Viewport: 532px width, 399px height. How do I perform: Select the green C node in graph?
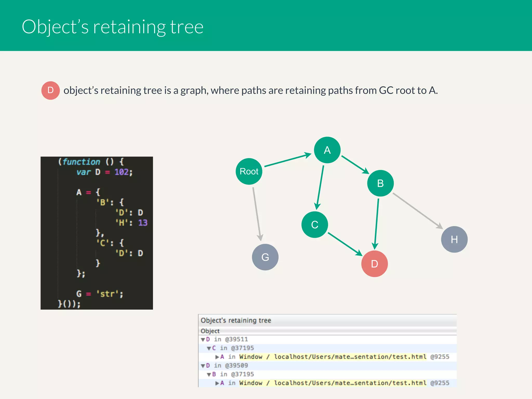[315, 224]
